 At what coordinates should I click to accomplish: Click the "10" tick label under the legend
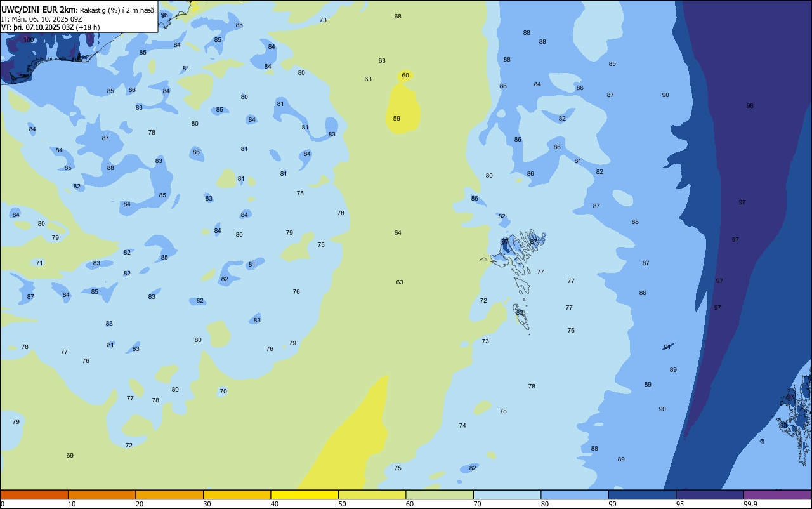[x=72, y=504]
